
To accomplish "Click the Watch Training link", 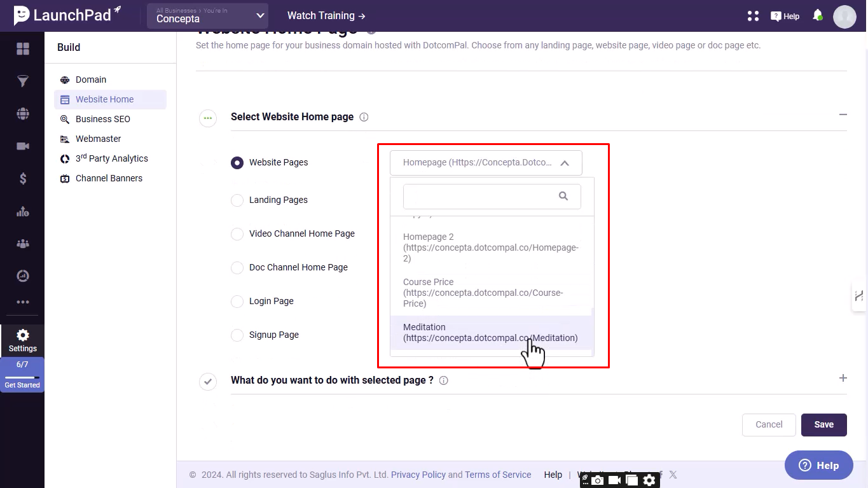I will click(326, 15).
